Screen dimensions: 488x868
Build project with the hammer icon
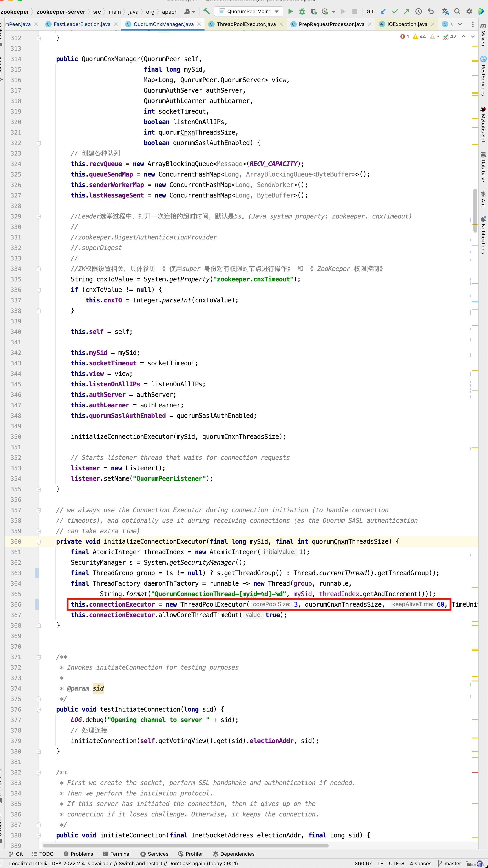tap(206, 11)
